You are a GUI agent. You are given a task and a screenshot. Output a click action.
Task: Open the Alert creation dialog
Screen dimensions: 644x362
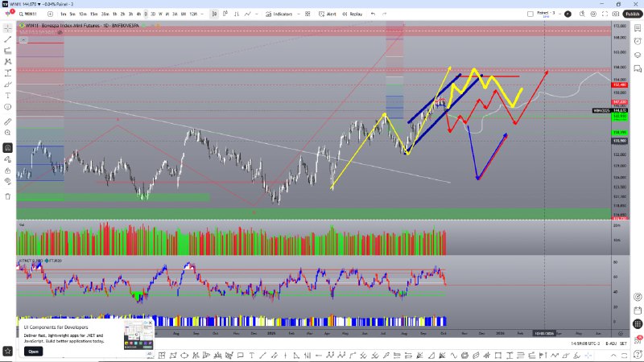328,14
